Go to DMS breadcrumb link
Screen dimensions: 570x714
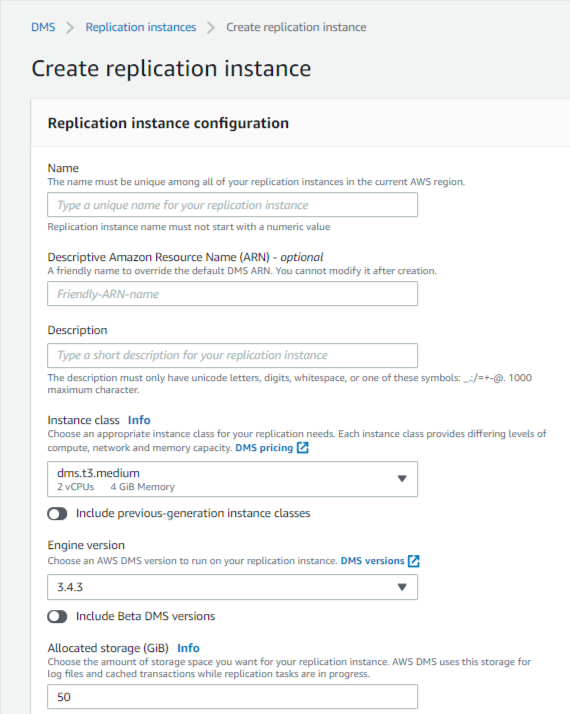[43, 27]
